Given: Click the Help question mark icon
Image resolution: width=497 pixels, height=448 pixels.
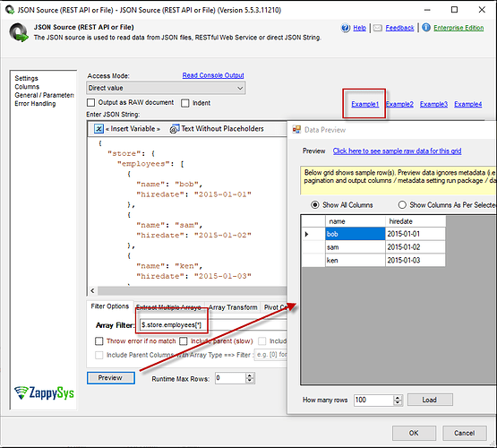Looking at the screenshot, I should (346, 28).
